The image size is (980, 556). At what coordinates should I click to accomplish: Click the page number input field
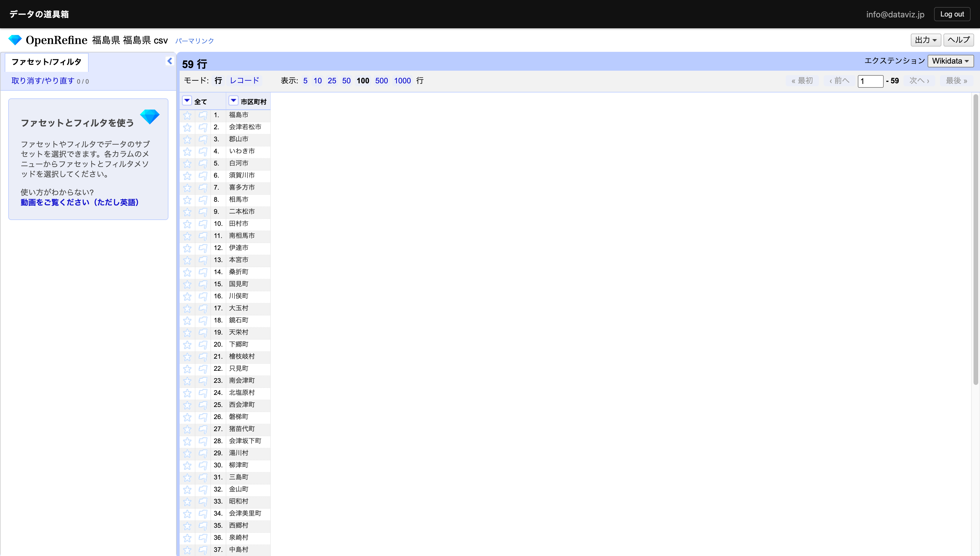pos(870,81)
